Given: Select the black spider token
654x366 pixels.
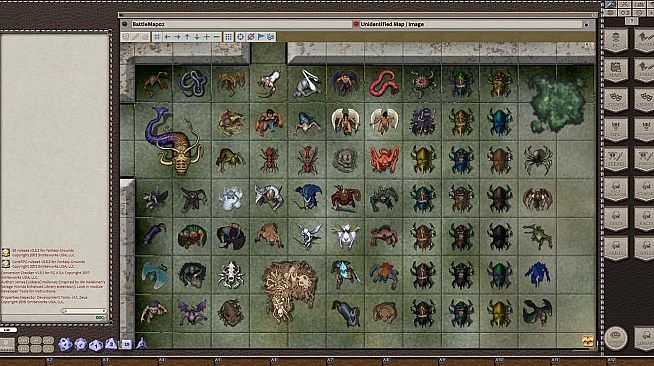Looking at the screenshot, I should click(538, 159).
